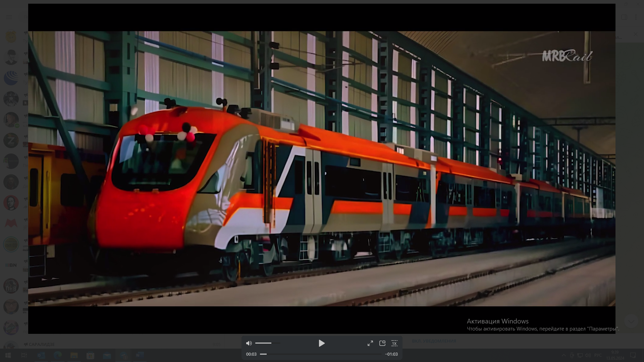Open Windows notification center
Image resolution: width=644 pixels, height=362 pixels.
(633, 355)
